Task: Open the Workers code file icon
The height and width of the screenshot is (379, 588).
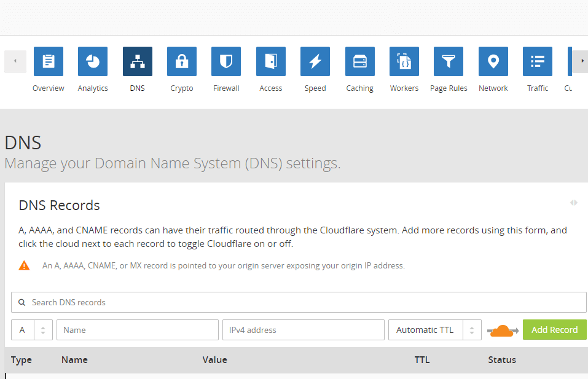Action: coord(404,61)
